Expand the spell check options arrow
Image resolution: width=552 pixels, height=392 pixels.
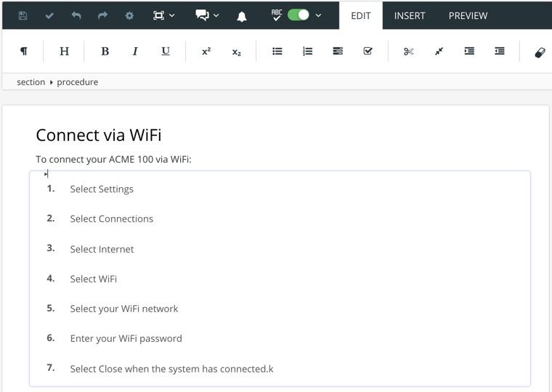coord(318,15)
